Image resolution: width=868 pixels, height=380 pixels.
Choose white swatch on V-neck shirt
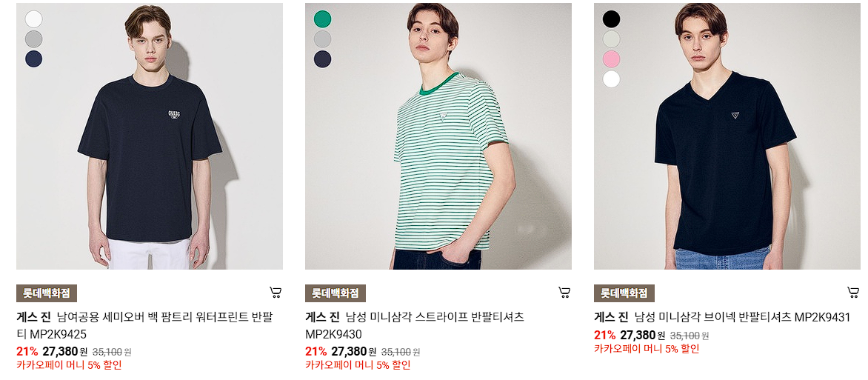pyautogui.click(x=612, y=79)
